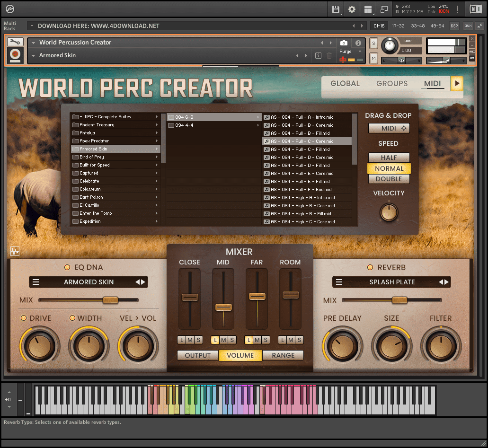Select rack page 17-32
The height and width of the screenshot is (448, 488).
pyautogui.click(x=398, y=26)
